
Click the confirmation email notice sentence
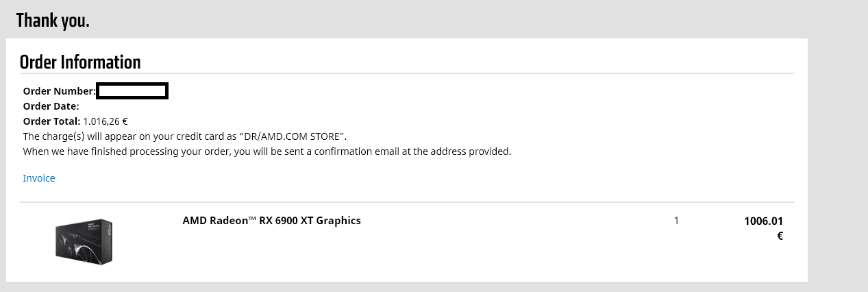click(x=267, y=151)
